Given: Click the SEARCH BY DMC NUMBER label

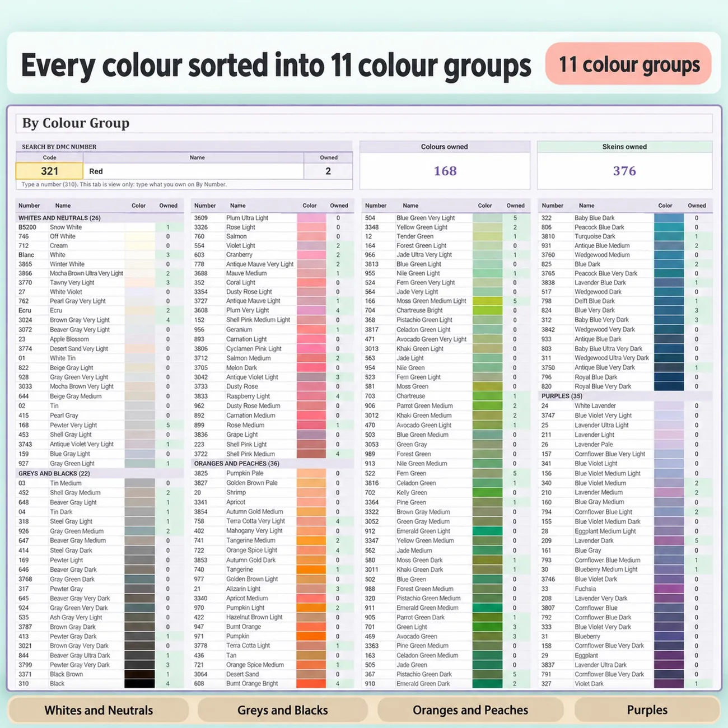Looking at the screenshot, I should tap(59, 147).
